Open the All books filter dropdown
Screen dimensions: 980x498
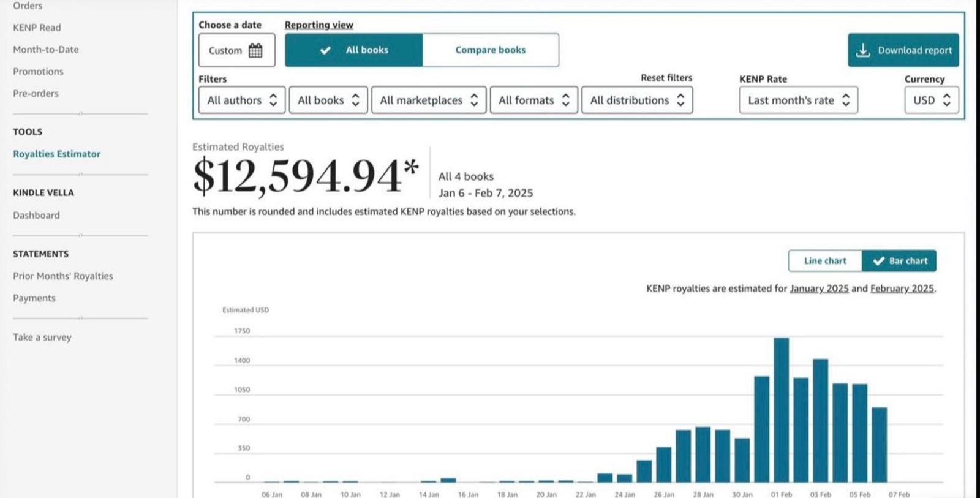[x=328, y=100]
